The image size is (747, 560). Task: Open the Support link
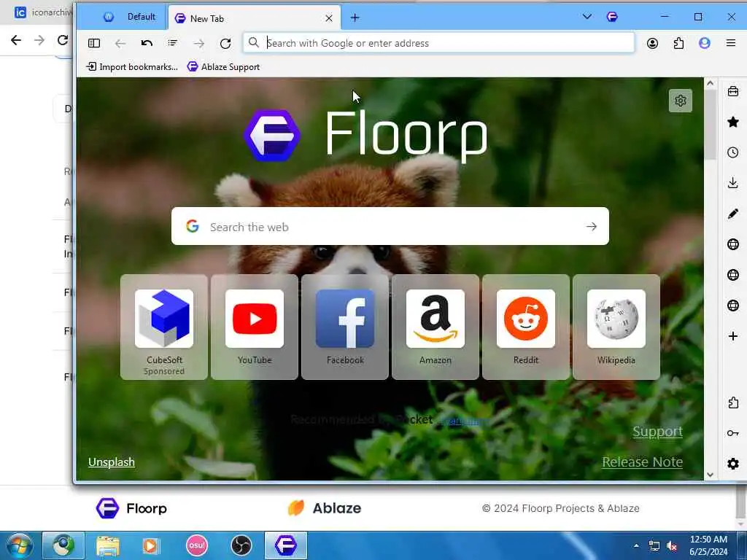point(657,432)
